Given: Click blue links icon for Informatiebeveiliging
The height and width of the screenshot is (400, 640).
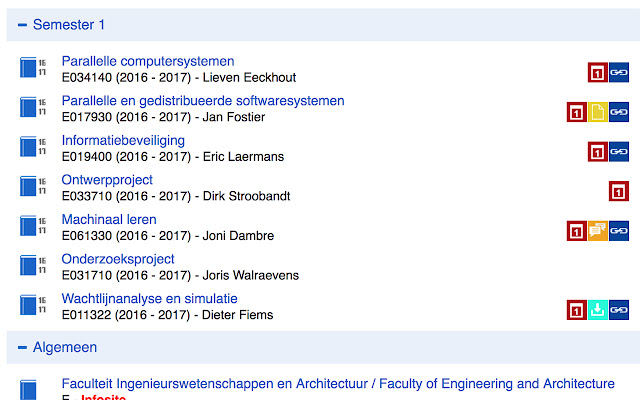Looking at the screenshot, I should 619,152.
